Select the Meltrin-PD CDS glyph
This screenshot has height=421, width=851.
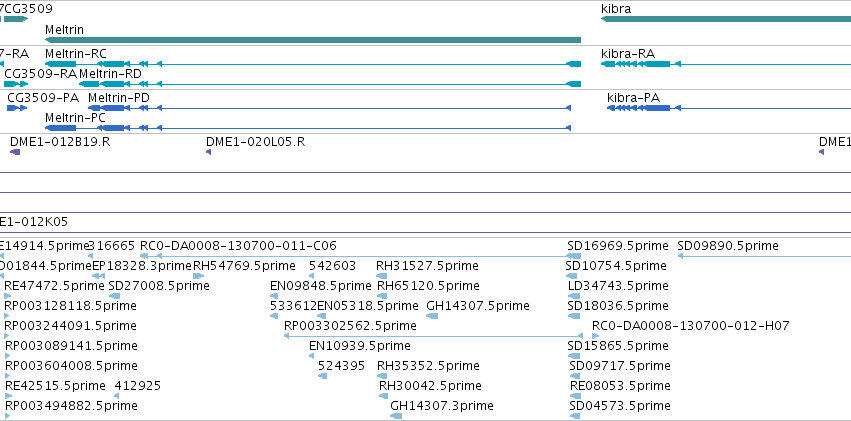click(329, 108)
